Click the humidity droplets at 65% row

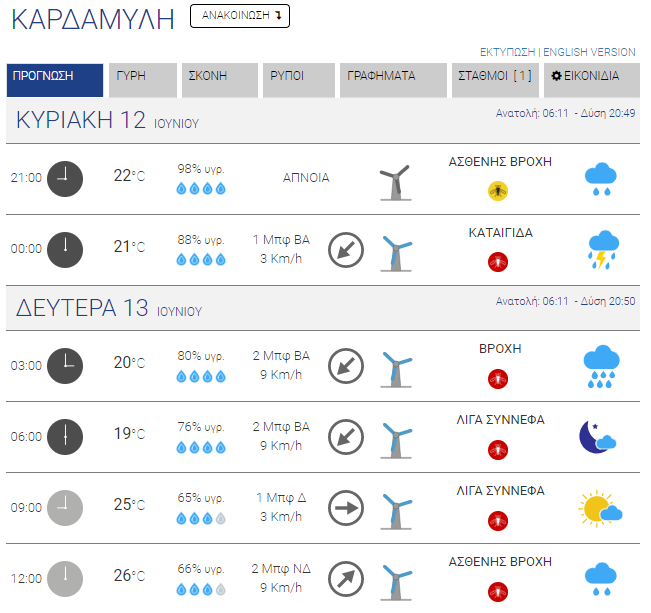click(201, 518)
